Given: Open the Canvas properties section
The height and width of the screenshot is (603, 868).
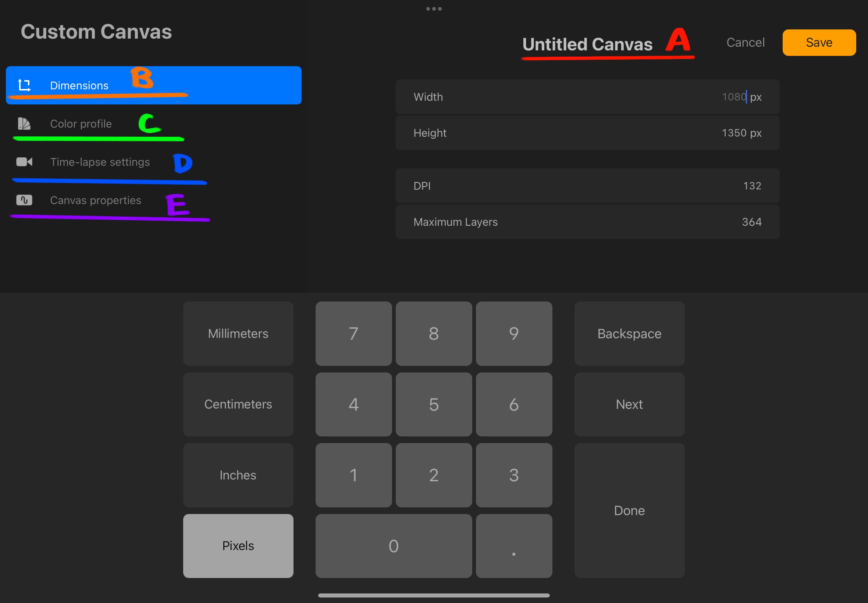Looking at the screenshot, I should 95,200.
